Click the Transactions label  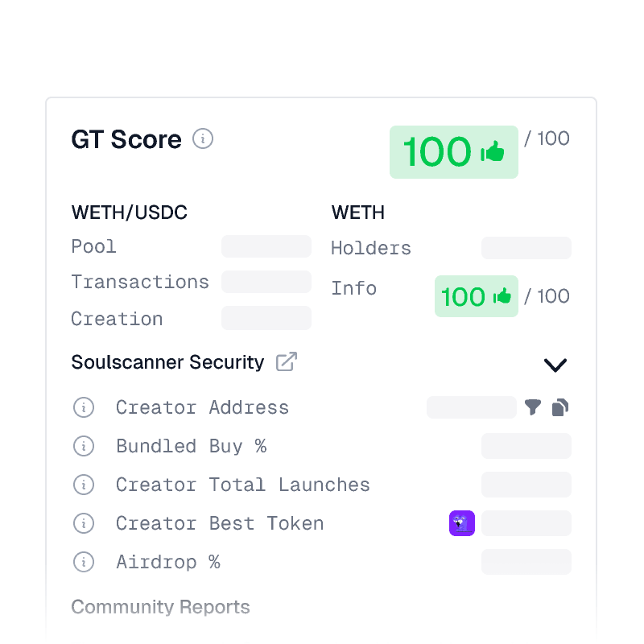coord(140,283)
